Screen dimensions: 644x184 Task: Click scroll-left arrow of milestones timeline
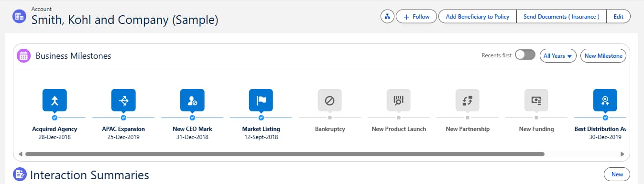tap(21, 154)
